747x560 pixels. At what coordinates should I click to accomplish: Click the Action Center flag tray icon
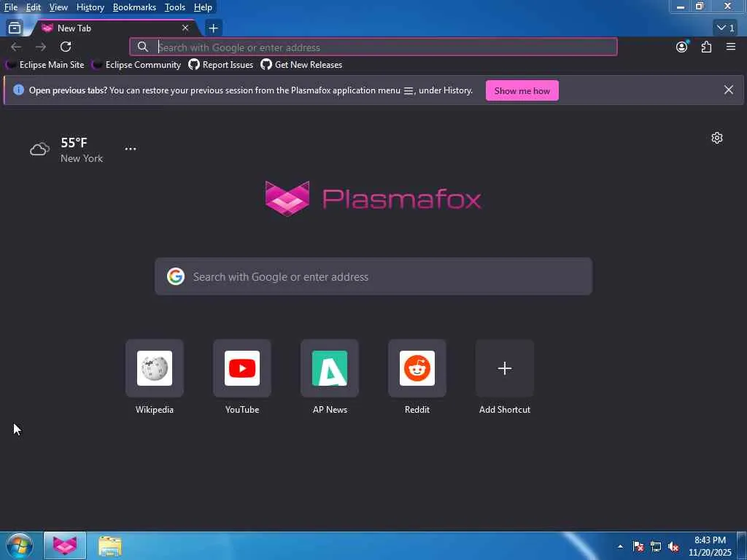click(x=638, y=546)
